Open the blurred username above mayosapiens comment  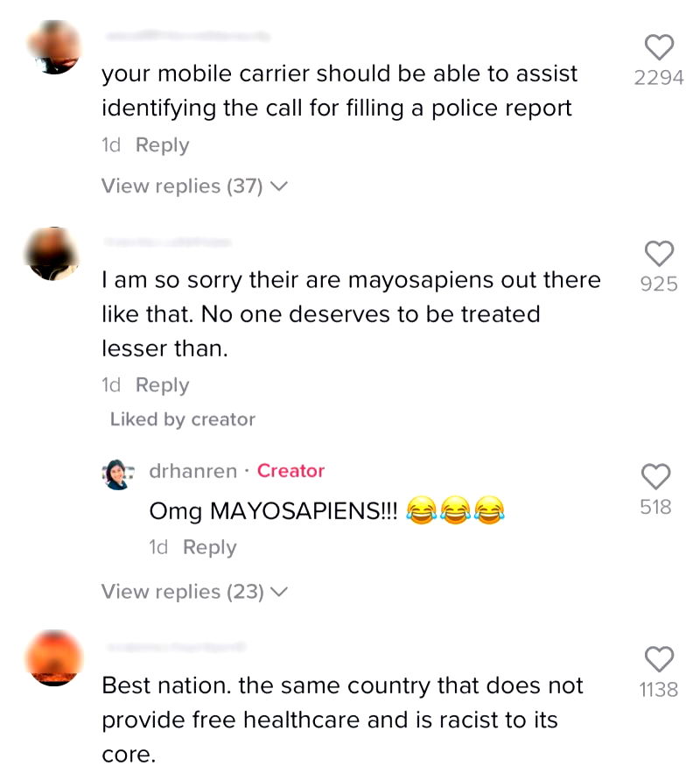(167, 242)
